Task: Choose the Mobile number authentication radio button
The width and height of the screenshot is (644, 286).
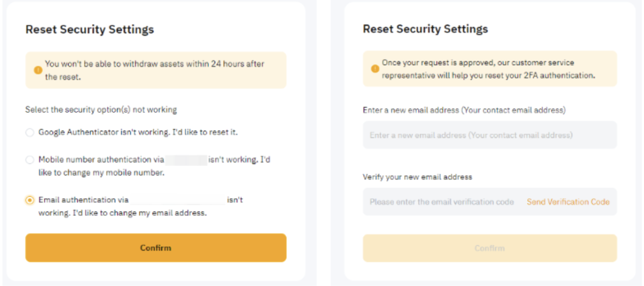Action: click(30, 160)
